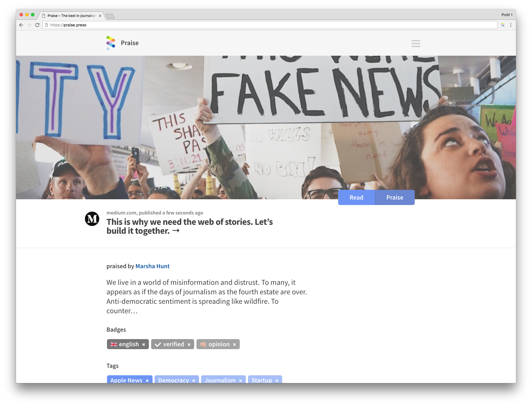Open a new browser tab
Viewport: 532px width, 406px height.
point(110,16)
